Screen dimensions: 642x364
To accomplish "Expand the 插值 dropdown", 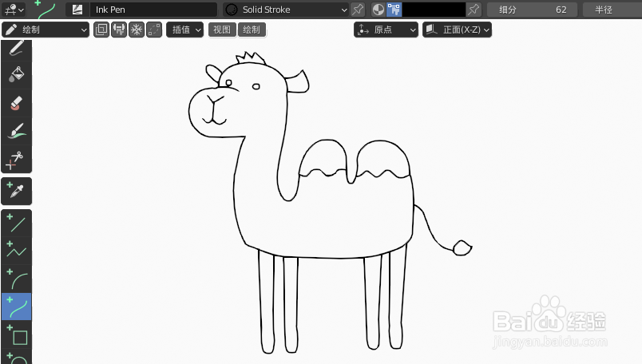I will coord(185,30).
